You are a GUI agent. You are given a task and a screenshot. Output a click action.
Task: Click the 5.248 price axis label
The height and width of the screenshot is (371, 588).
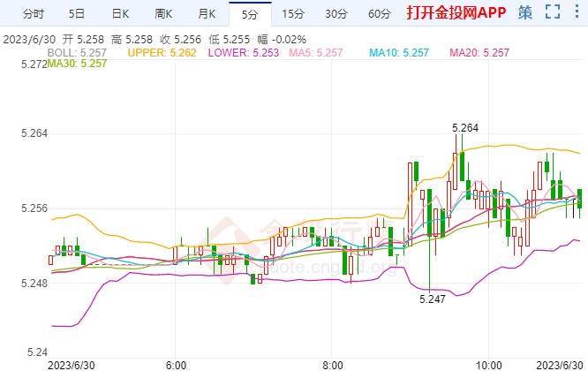34,284
